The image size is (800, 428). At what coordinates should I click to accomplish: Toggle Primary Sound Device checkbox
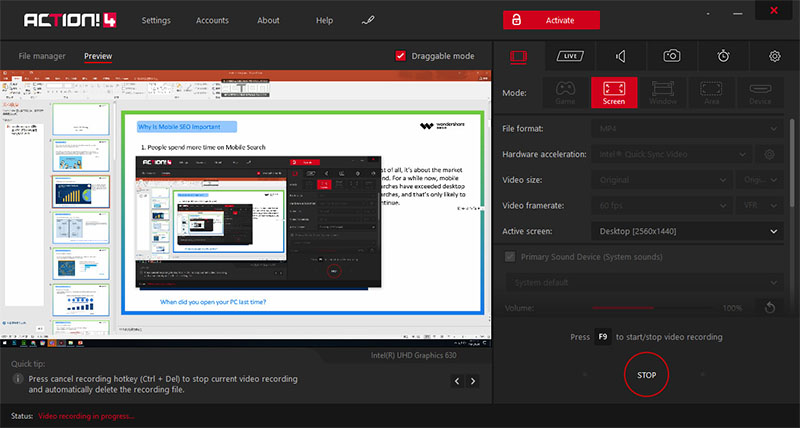point(510,257)
